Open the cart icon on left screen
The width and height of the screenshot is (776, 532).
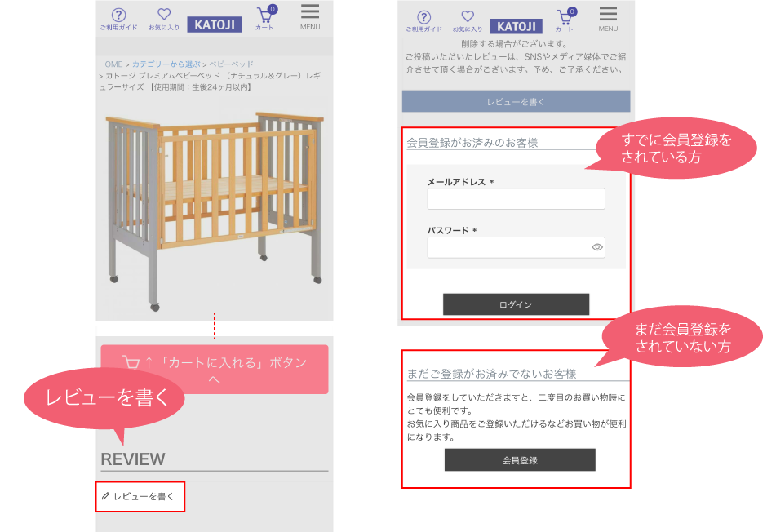tap(265, 18)
